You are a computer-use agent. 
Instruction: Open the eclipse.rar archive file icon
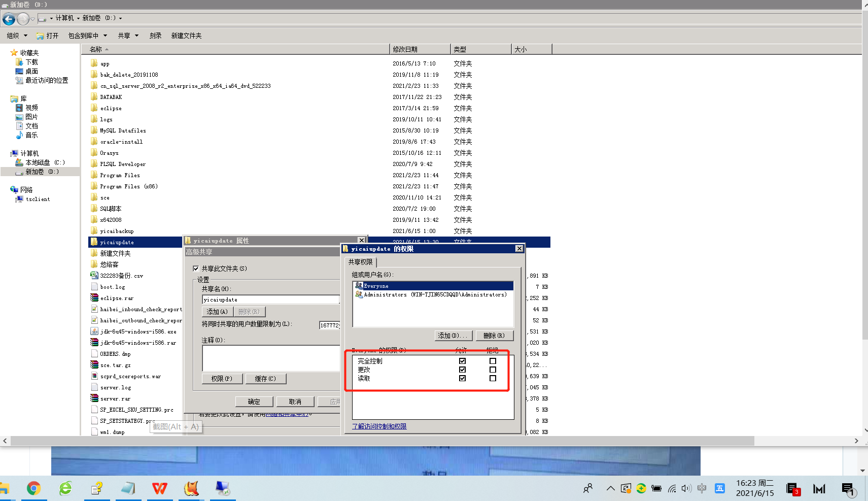pos(94,298)
